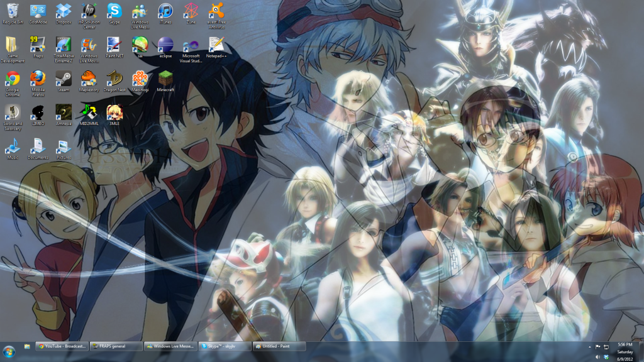This screenshot has width=644, height=362.
Task: Select the Minecraft desktop icon
Action: tap(165, 81)
